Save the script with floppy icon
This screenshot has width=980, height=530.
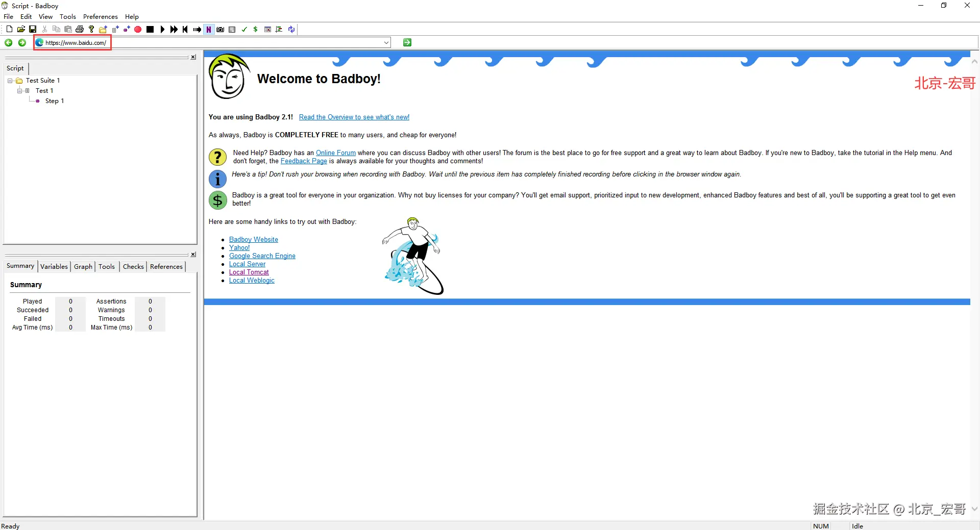pyautogui.click(x=33, y=29)
